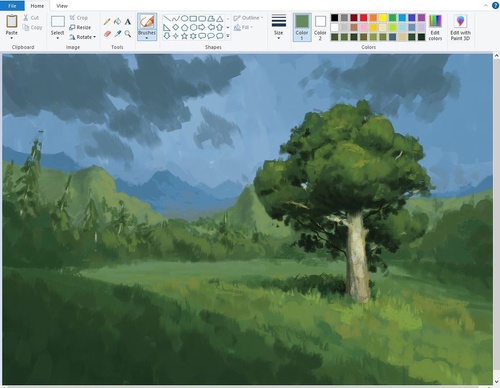This screenshot has height=388, width=500.
Task: Choose the Rounded rectangle shape
Action: point(202,18)
